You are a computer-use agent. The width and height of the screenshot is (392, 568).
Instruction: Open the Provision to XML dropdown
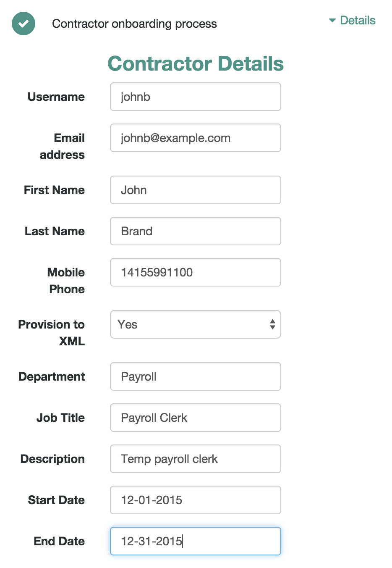click(196, 324)
